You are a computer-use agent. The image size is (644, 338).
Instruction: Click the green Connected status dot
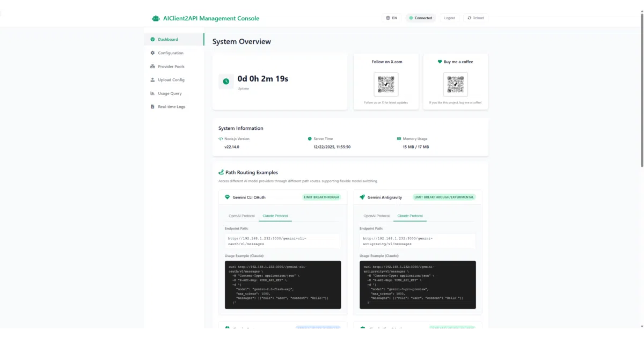[x=411, y=18]
